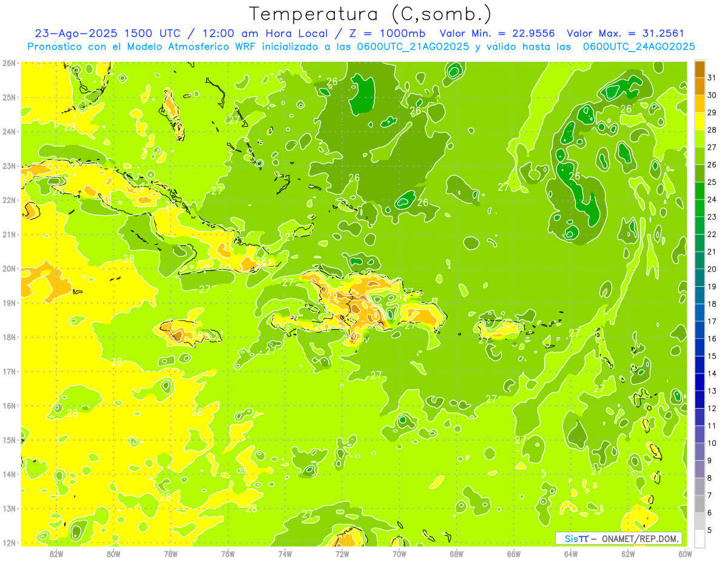Click the "72W" longitude axis label
The image size is (728, 562).
[342, 554]
